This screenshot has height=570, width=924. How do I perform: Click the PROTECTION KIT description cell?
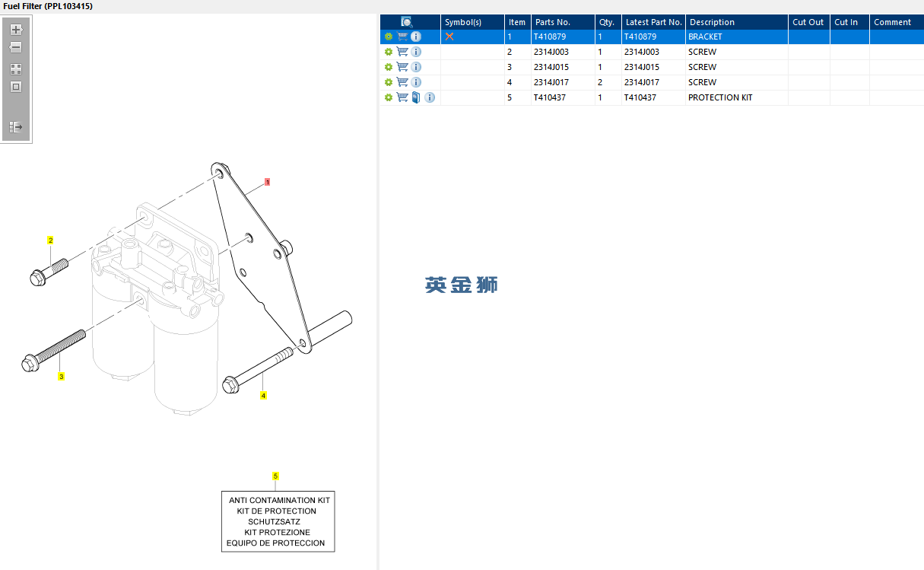pyautogui.click(x=736, y=97)
